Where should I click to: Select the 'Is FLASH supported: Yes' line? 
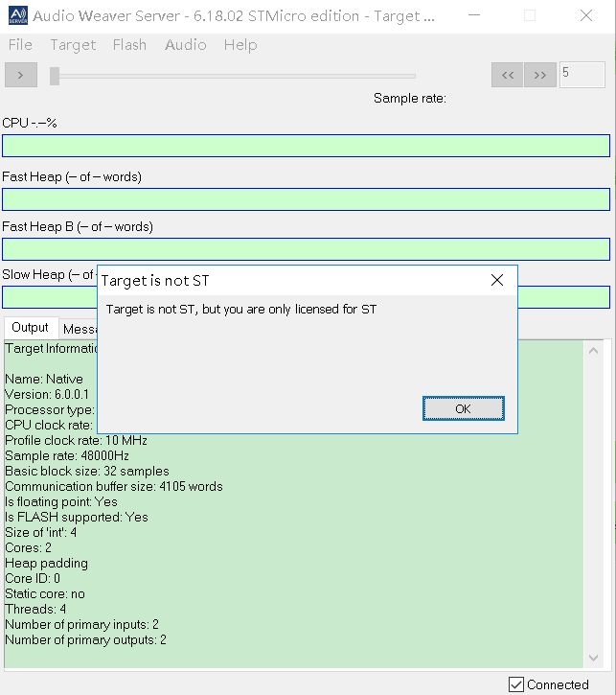point(77,518)
